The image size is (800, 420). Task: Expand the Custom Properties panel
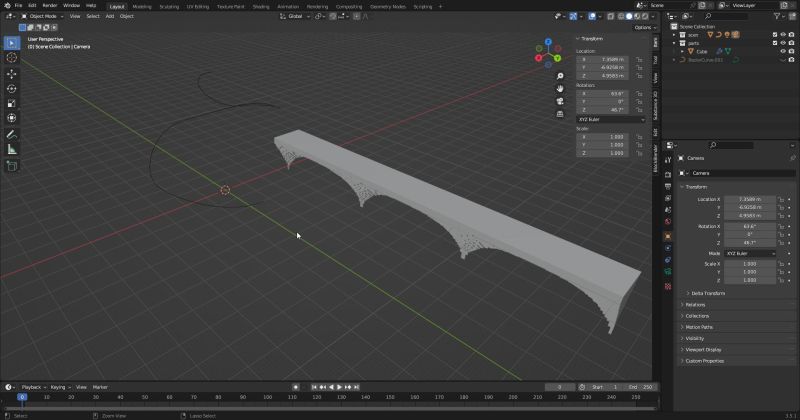(x=704, y=361)
